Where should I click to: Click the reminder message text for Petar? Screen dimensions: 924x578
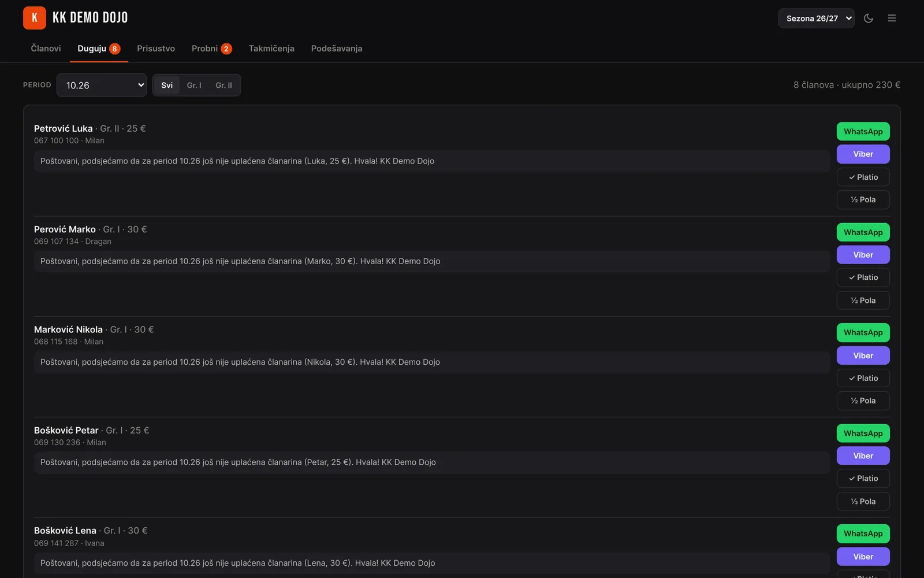pos(238,462)
